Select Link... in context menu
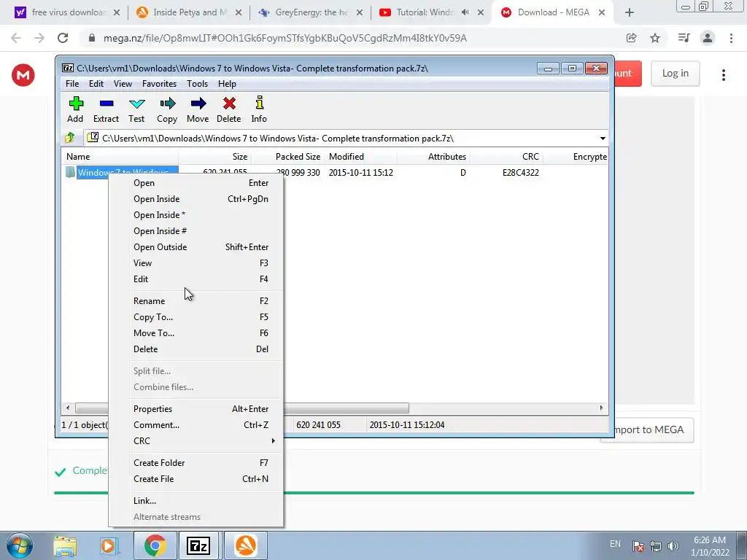Screen dimensions: 747x560 tap(196, 501)
